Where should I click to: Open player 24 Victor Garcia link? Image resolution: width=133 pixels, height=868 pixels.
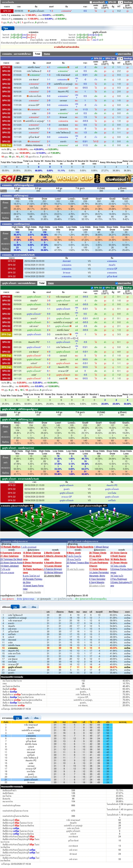pyautogui.click(x=119, y=553)
